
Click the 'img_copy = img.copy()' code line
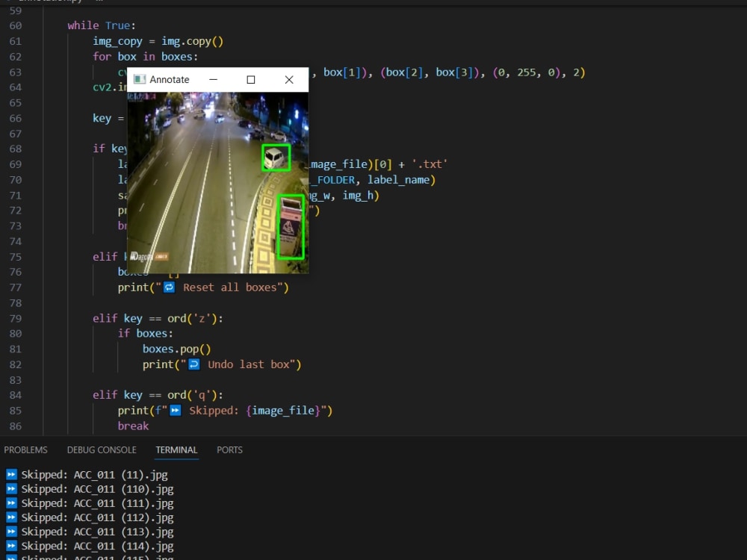158,41
